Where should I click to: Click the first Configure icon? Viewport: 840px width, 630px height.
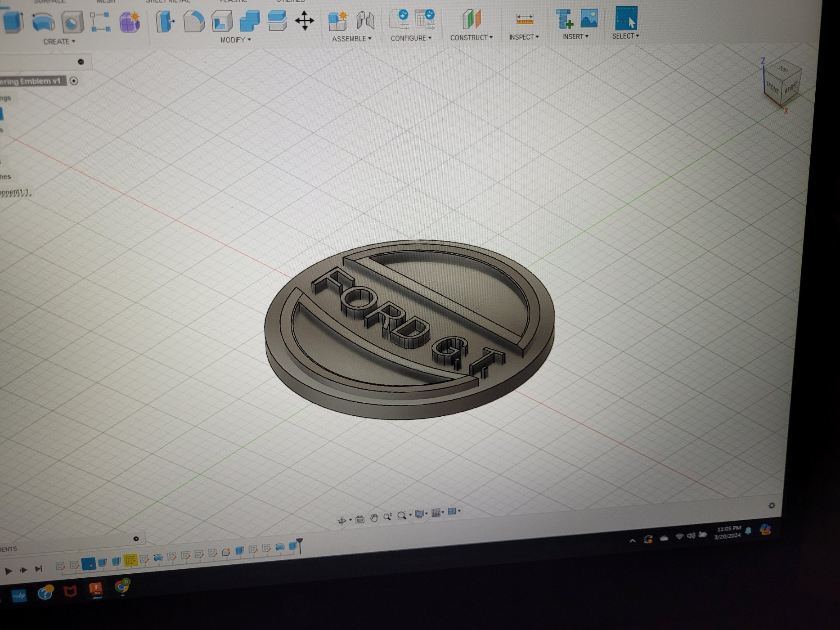pyautogui.click(x=399, y=19)
